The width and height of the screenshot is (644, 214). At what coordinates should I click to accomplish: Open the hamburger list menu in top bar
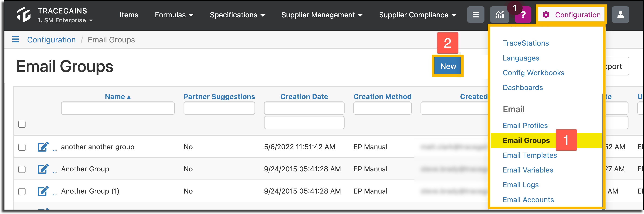click(x=475, y=15)
